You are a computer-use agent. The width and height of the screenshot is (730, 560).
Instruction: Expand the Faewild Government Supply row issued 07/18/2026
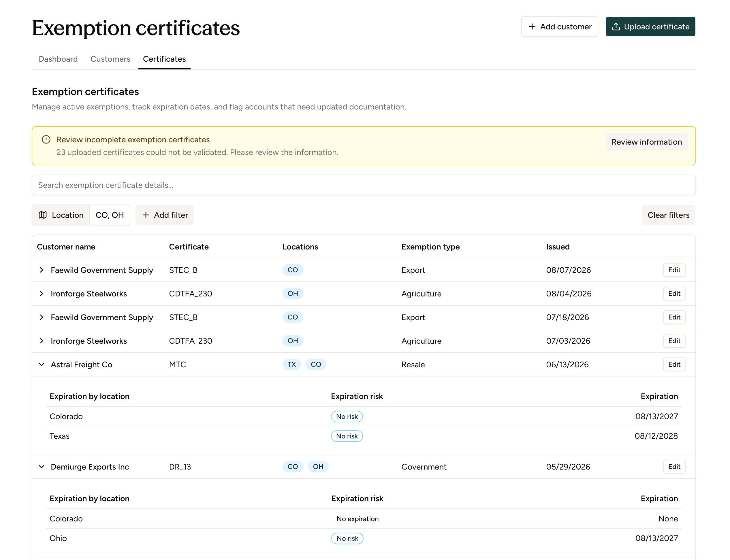coord(41,317)
